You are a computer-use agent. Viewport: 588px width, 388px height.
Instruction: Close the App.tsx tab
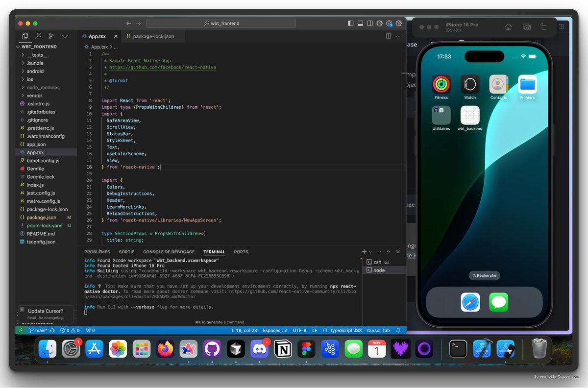click(x=116, y=36)
